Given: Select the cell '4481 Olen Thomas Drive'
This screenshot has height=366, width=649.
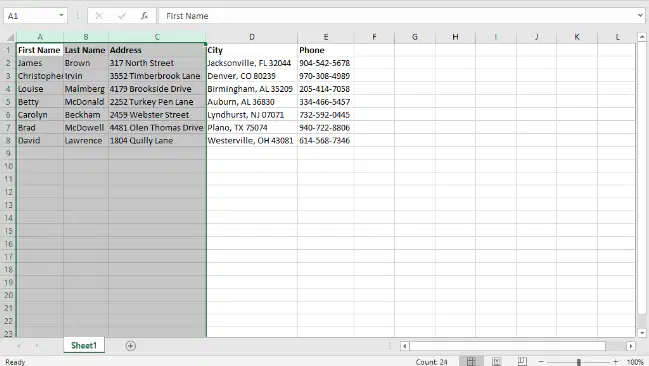Looking at the screenshot, I should [157, 128].
